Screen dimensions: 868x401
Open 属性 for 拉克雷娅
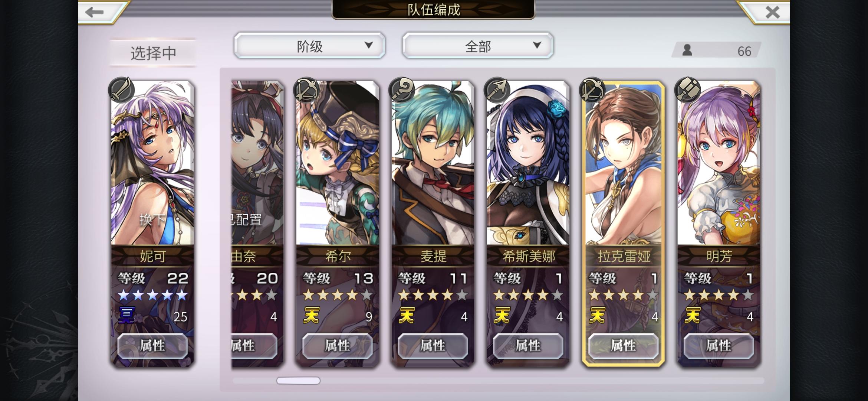tap(623, 346)
